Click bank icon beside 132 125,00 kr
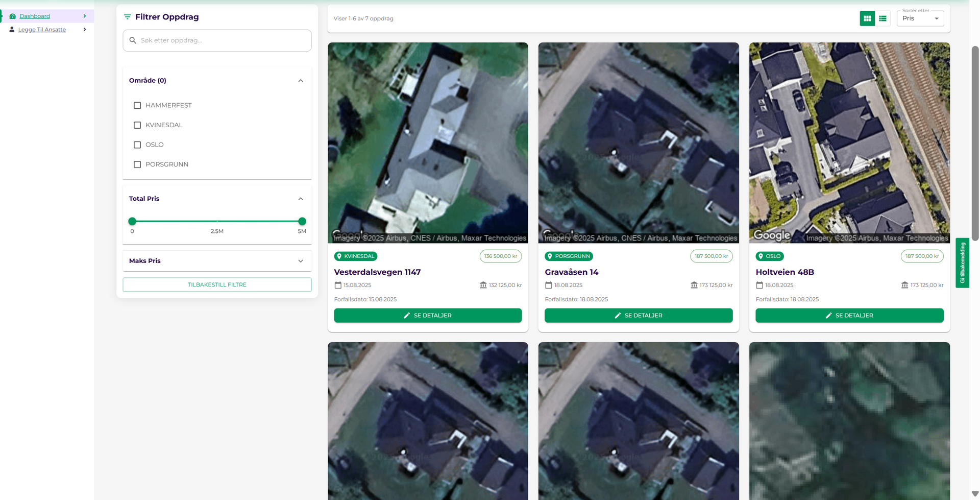 click(x=483, y=285)
